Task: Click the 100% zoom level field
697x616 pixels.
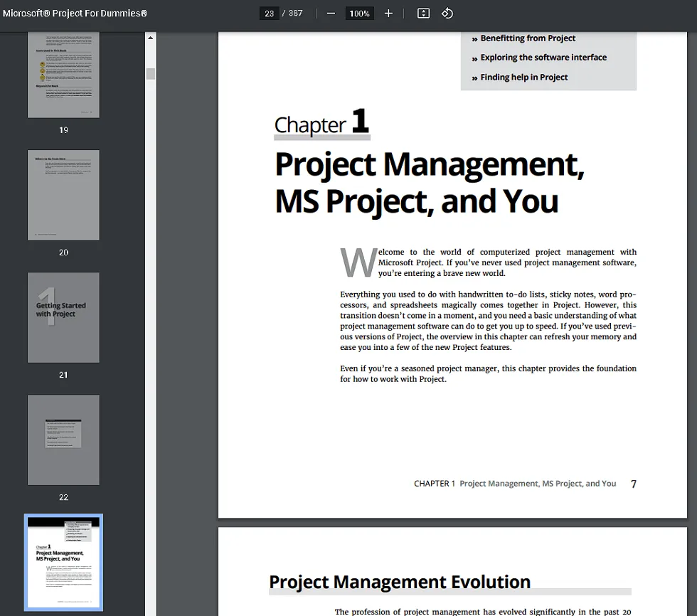Action: (x=360, y=14)
